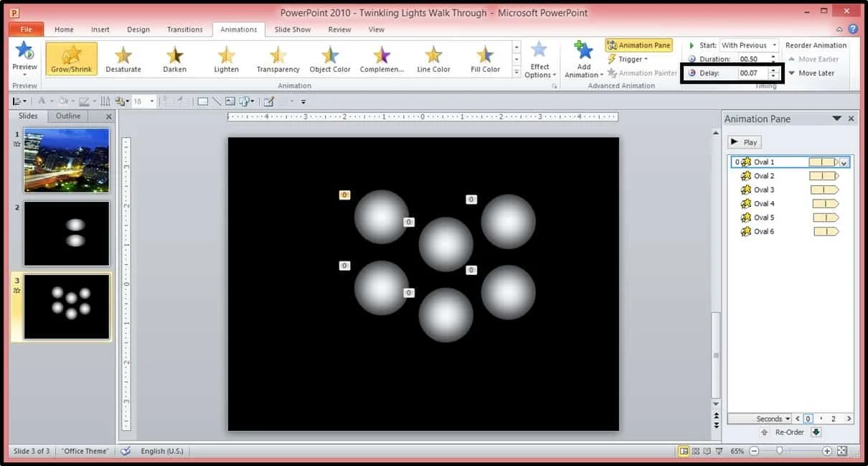Select the Rectangle shape in quick toolbar
868x466 pixels.
point(203,101)
